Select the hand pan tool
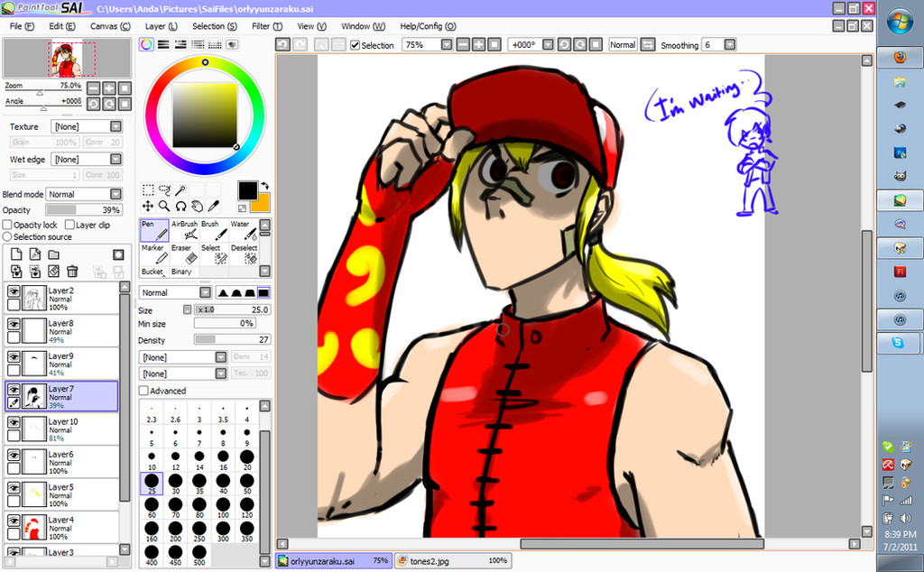The height and width of the screenshot is (572, 924). click(198, 206)
